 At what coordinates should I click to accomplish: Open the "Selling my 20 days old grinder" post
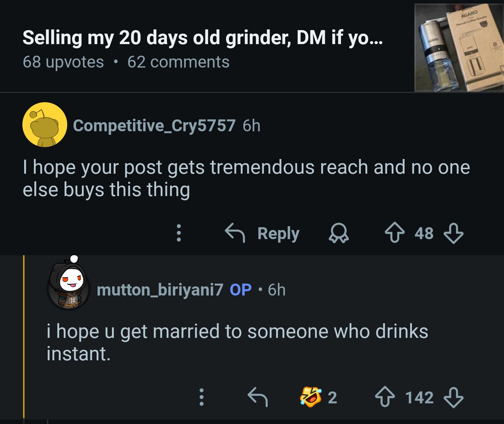pos(203,38)
